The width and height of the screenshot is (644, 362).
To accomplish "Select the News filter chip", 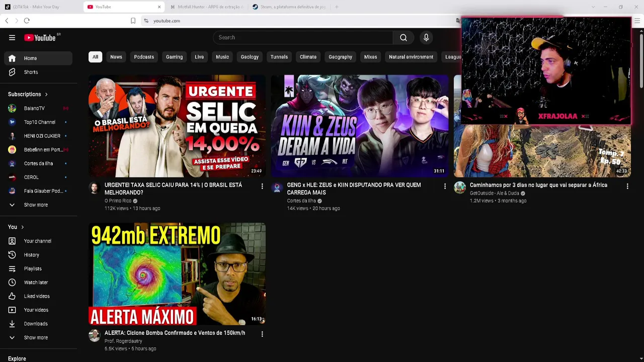I will pyautogui.click(x=116, y=57).
